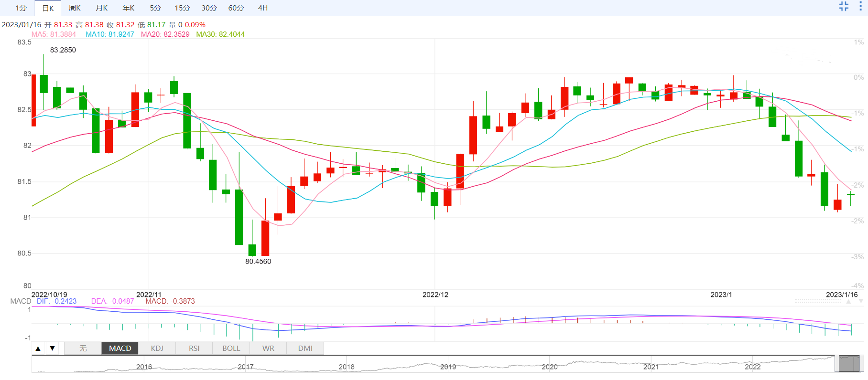
Task: Click the 2022/12 date axis label
Action: point(435,295)
